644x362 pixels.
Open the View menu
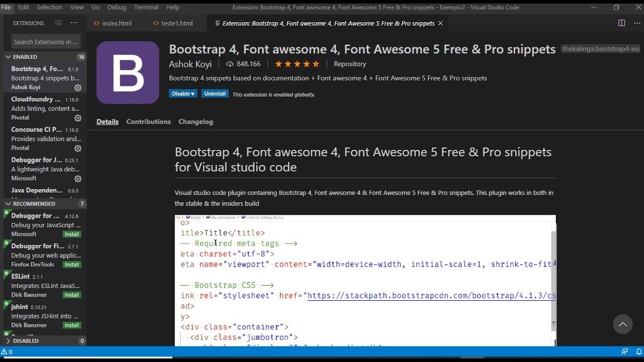pyautogui.click(x=77, y=7)
